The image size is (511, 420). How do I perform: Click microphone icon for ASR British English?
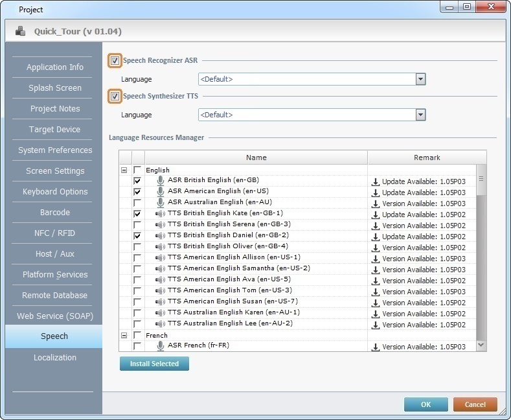point(160,181)
